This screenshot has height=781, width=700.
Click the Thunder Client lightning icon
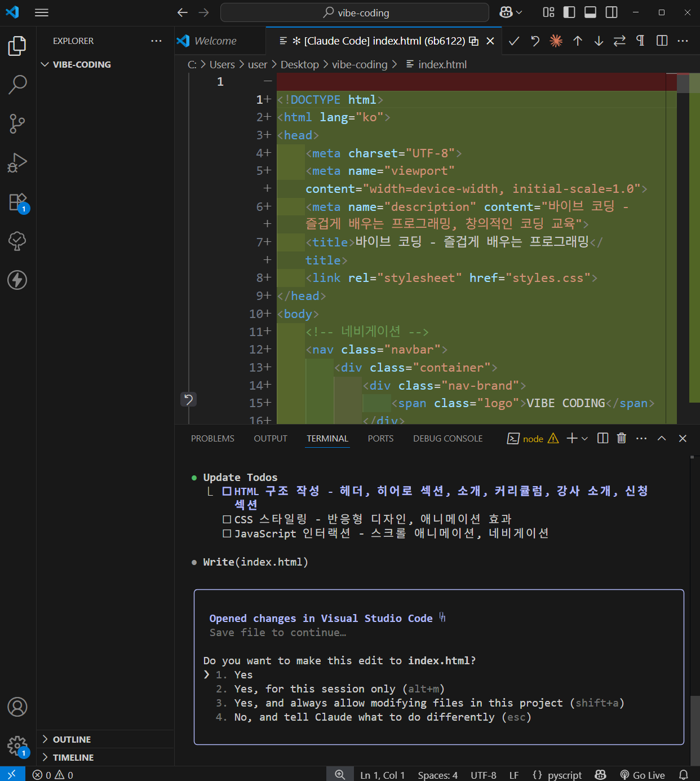17,280
